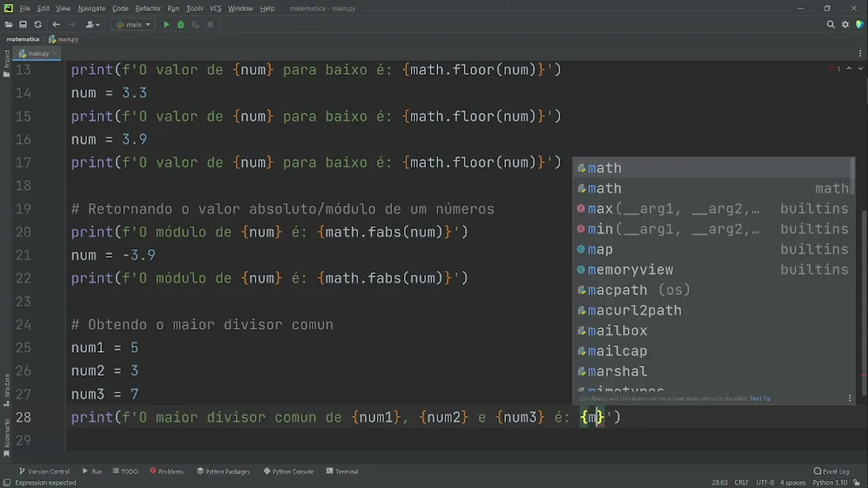This screenshot has width=868, height=488.
Task: Run 'main' with the green play icon
Action: [x=166, y=24]
